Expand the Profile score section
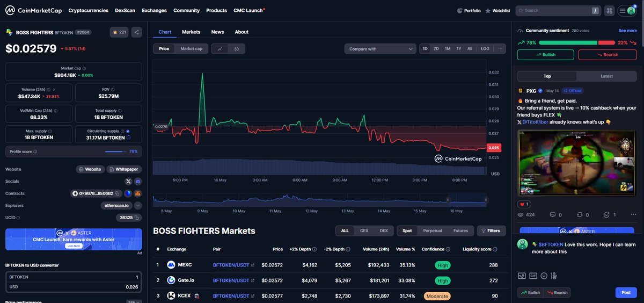Viewport: 644px width, 303px height. (74, 151)
